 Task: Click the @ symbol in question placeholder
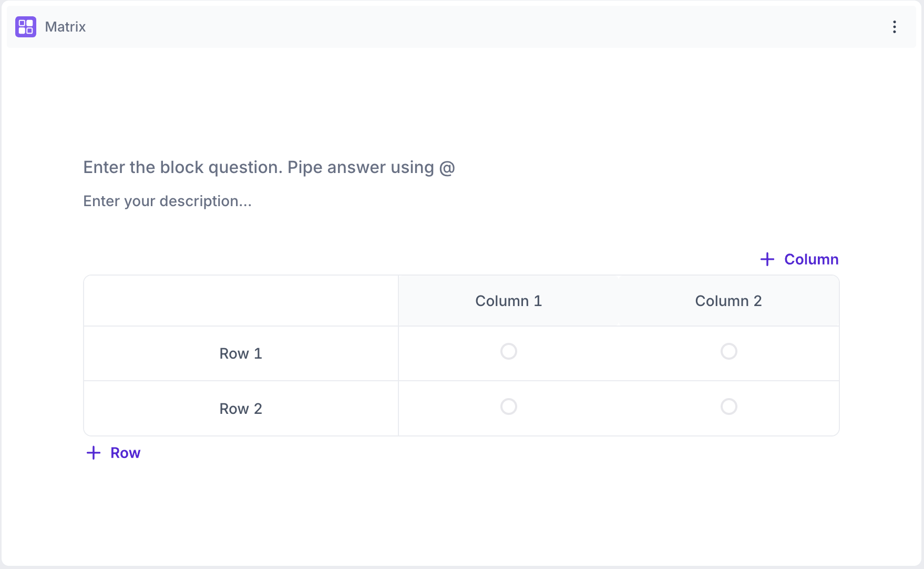tap(447, 167)
